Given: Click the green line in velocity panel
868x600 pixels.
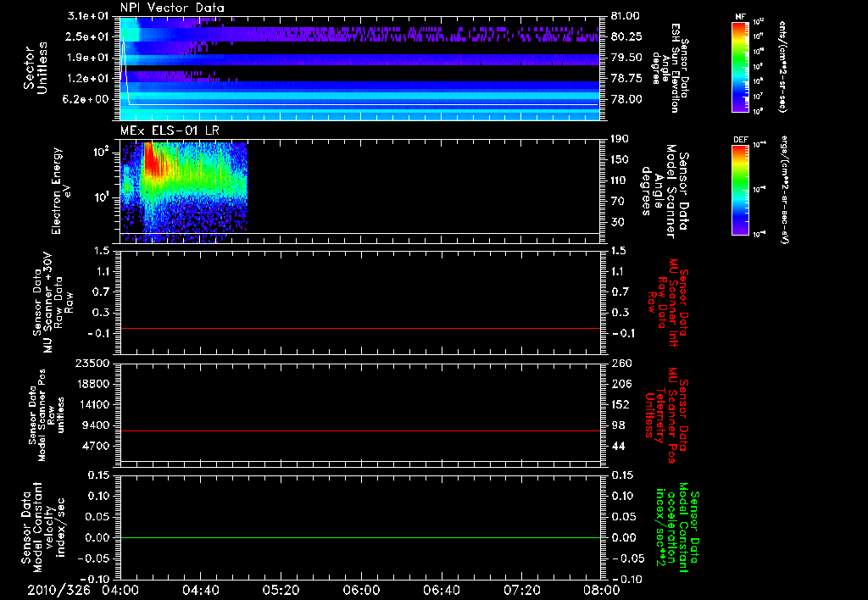Looking at the screenshot, I should [359, 537].
